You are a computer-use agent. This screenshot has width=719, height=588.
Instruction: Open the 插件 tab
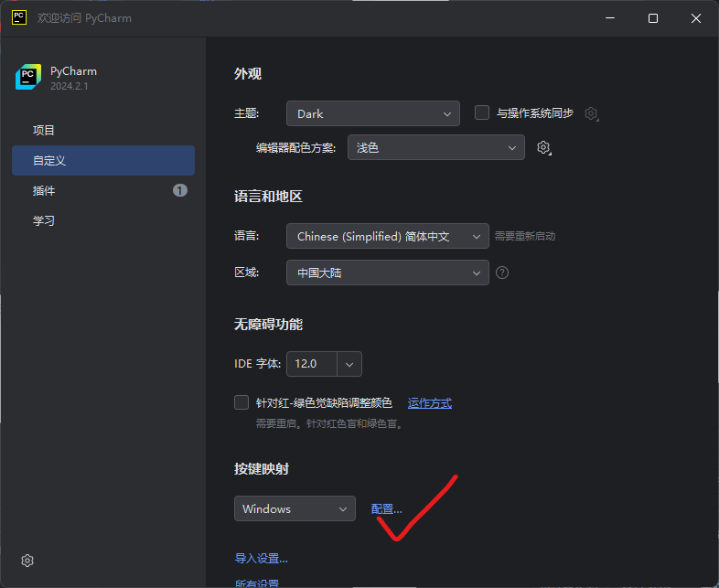pos(103,190)
